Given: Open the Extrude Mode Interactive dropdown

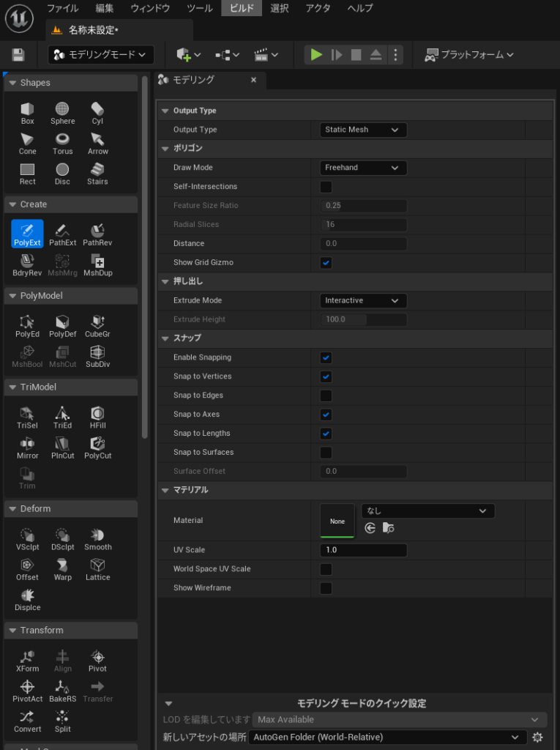Looking at the screenshot, I should click(363, 300).
